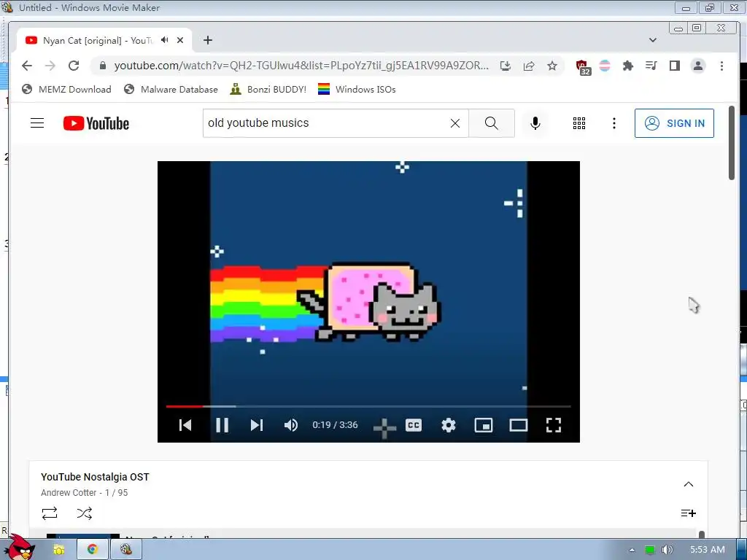Open the Windows ISOs bookmark

pyautogui.click(x=357, y=90)
